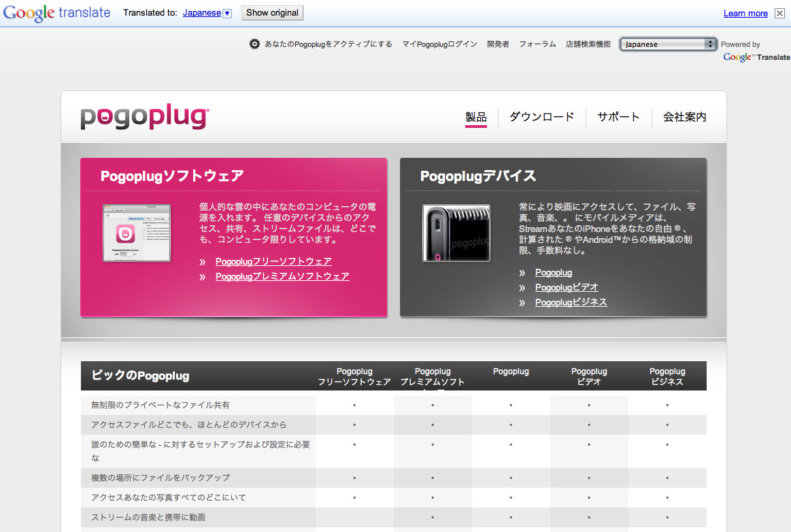Click the 誰のための簡単な setup row label

pyautogui.click(x=200, y=451)
